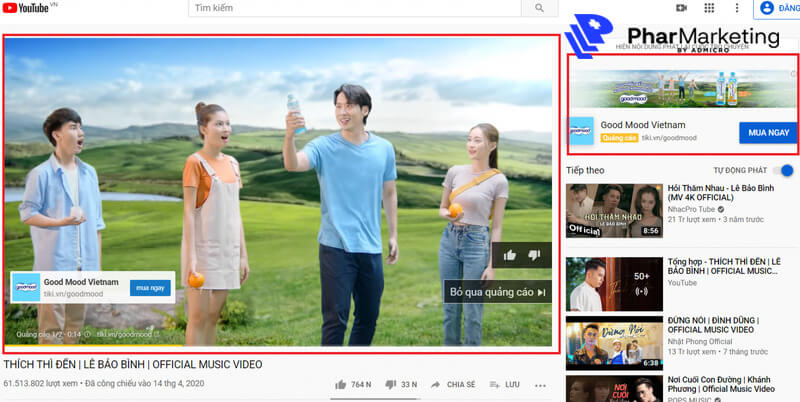The width and height of the screenshot is (800, 402).
Task: Open Nơi Cuối Con Đường video title
Action: click(721, 384)
